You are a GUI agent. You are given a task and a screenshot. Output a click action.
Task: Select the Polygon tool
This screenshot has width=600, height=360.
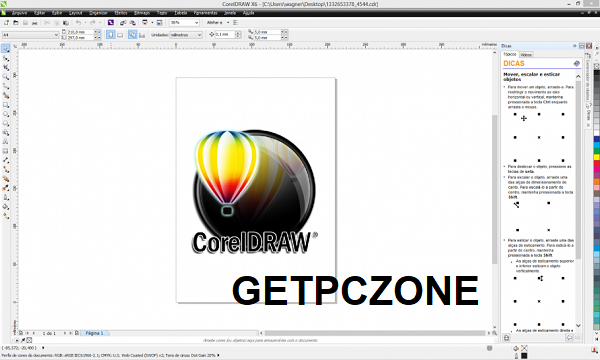coord(6,123)
